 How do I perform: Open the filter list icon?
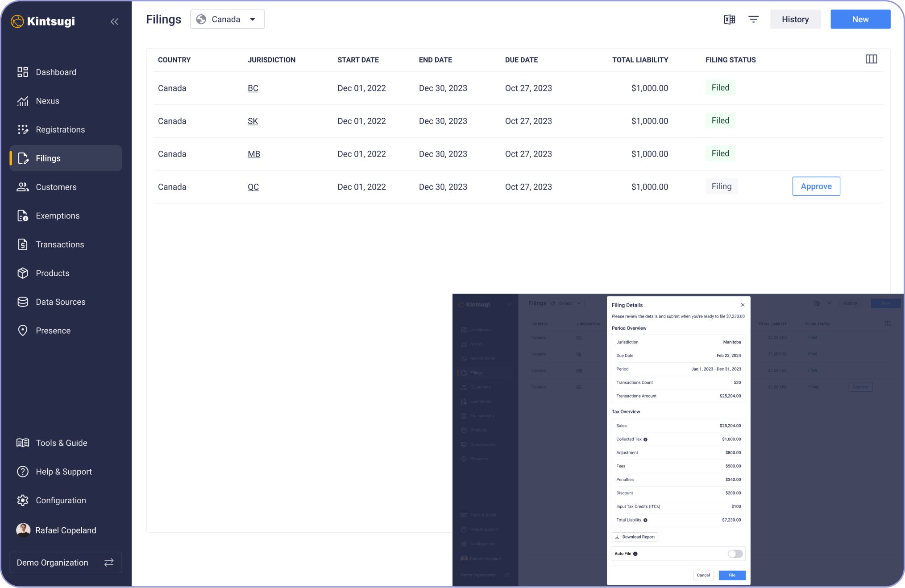tap(753, 20)
